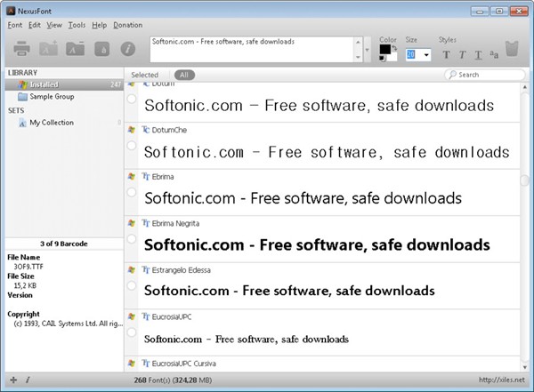The image size is (534, 392).
Task: Open the Font menu
Action: coord(15,25)
